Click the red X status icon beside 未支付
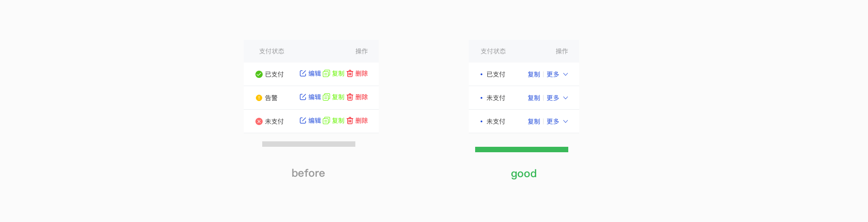Image resolution: width=868 pixels, height=222 pixels. 259,121
